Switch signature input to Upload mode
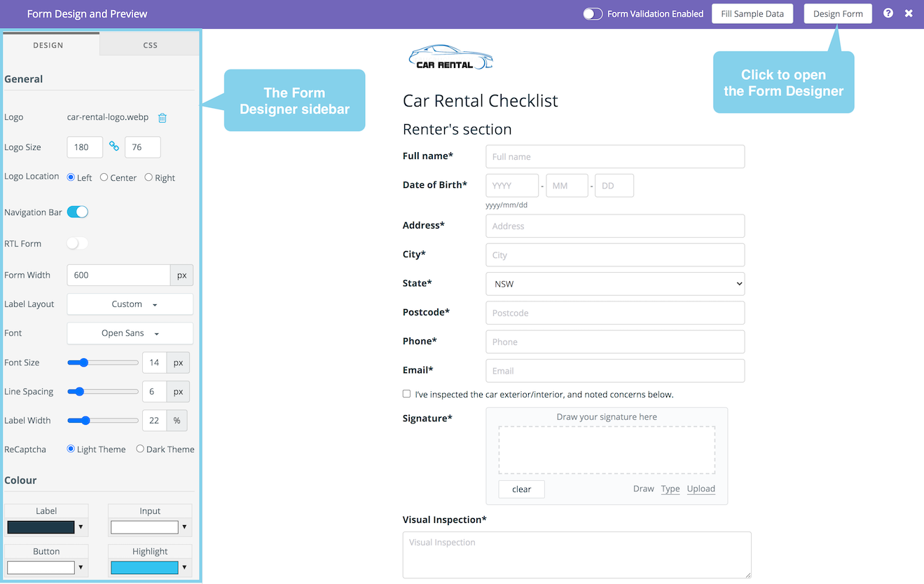The width and height of the screenshot is (924, 584). click(701, 489)
